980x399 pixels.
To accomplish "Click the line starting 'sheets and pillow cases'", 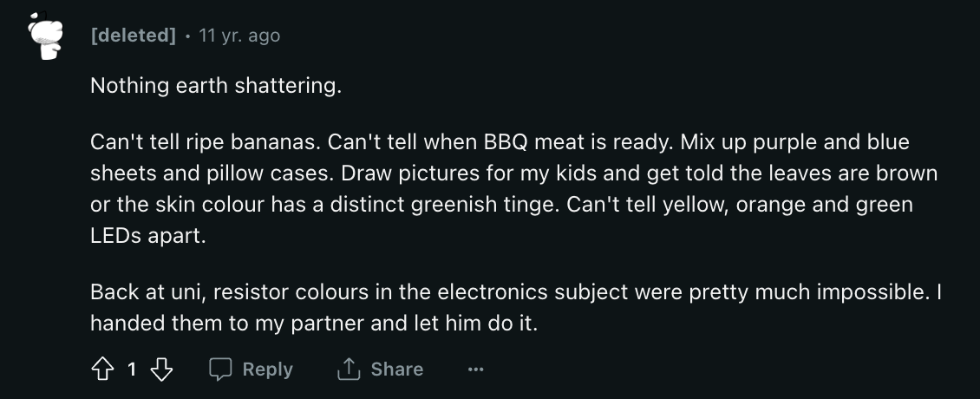I will pos(513,173).
